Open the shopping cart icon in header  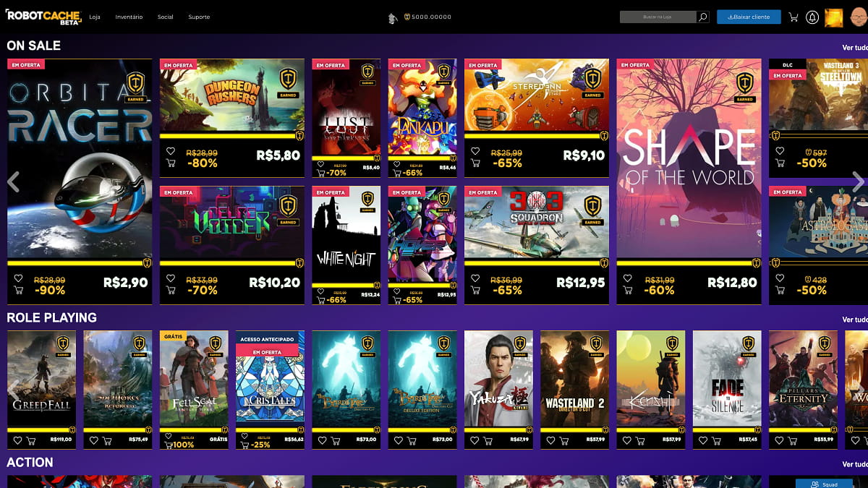click(x=794, y=17)
